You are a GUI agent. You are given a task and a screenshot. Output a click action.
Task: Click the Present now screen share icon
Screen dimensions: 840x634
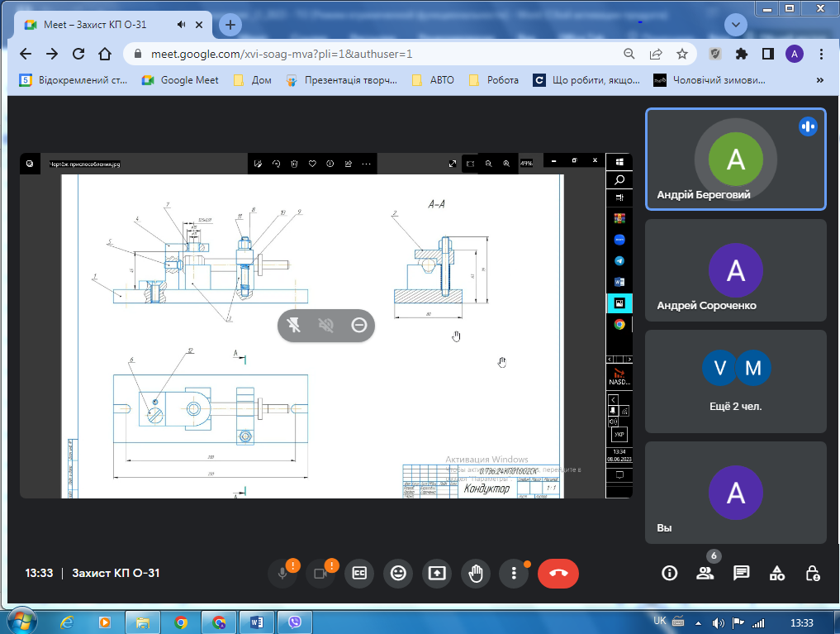(x=437, y=574)
